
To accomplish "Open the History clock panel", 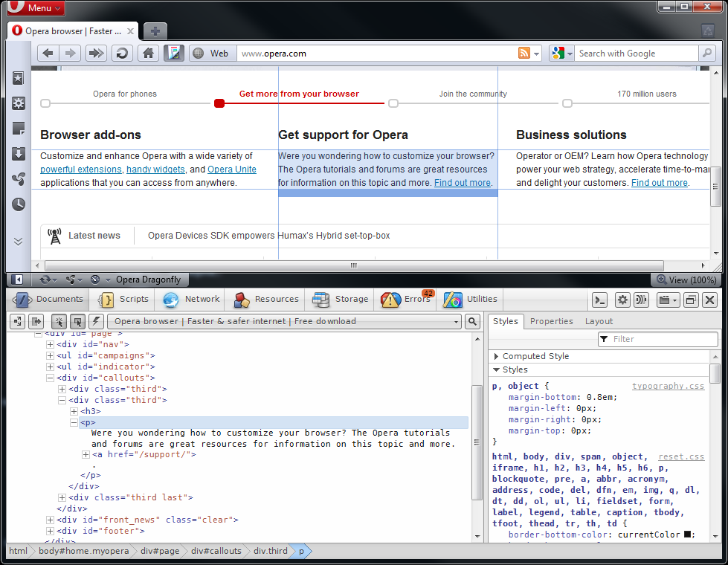I will click(x=19, y=204).
